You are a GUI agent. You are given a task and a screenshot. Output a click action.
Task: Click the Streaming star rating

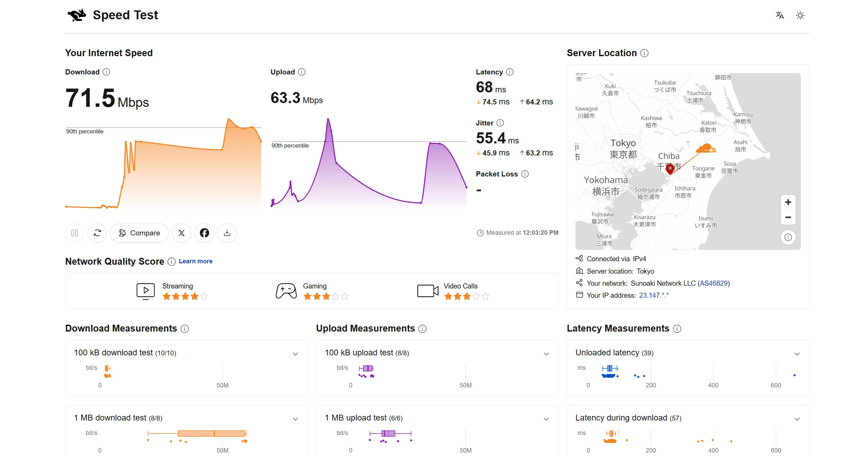(x=185, y=296)
